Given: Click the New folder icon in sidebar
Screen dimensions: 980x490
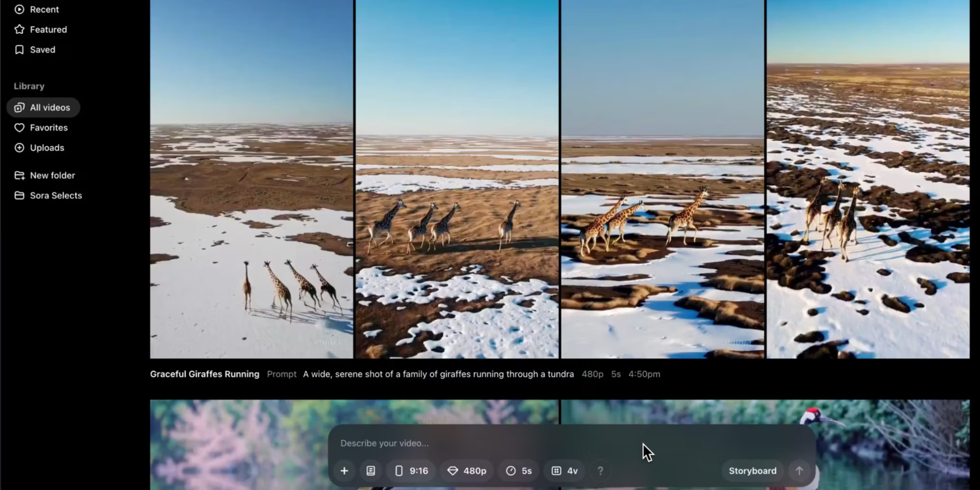Looking at the screenshot, I should 20,175.
